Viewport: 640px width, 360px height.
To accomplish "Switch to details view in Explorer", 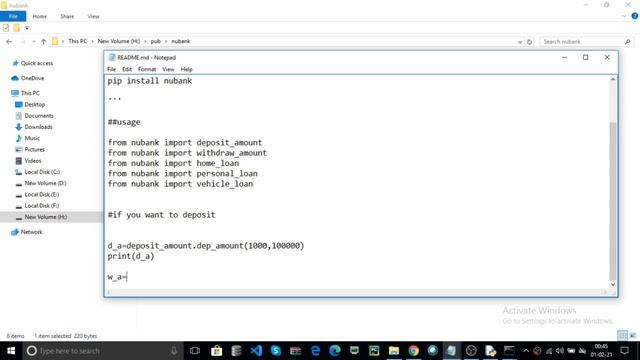I will click(x=622, y=336).
